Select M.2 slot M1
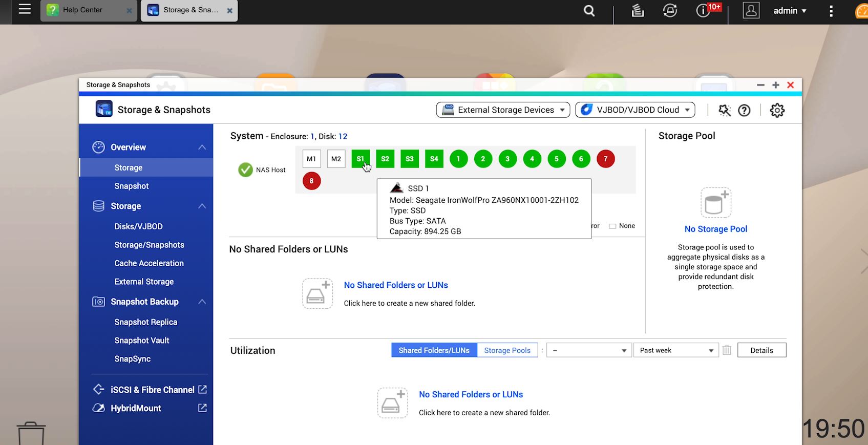The width and height of the screenshot is (868, 445). point(311,159)
